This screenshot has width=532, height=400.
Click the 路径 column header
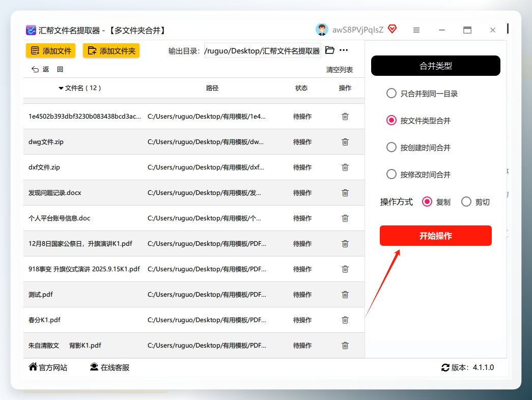pyautogui.click(x=212, y=88)
